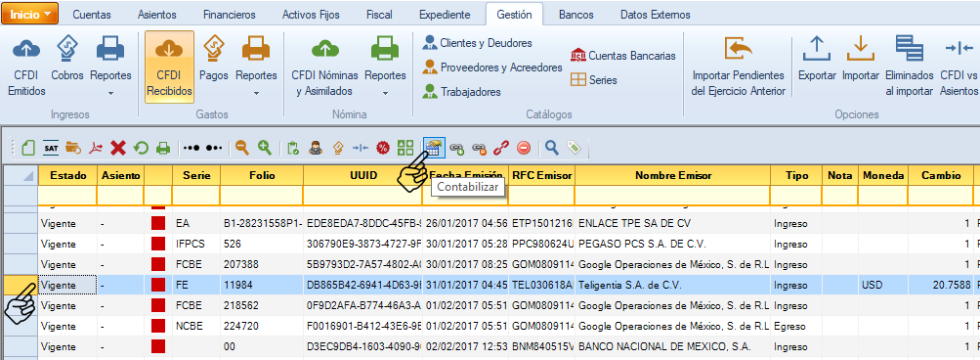
Task: Open Proveedores y Acreedores catalog
Action: (493, 67)
